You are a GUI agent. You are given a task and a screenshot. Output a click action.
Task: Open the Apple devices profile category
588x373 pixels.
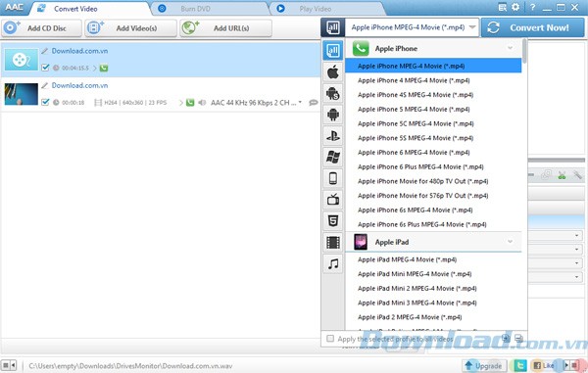pos(332,71)
